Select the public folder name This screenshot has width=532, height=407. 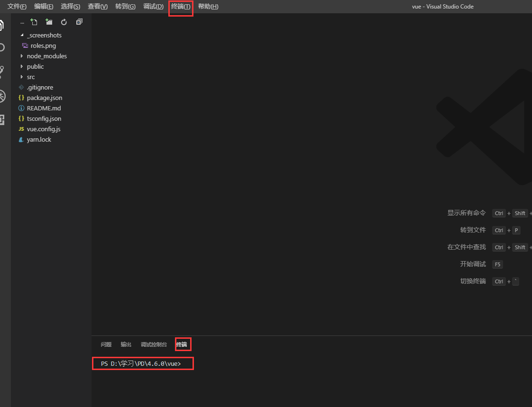pos(35,66)
